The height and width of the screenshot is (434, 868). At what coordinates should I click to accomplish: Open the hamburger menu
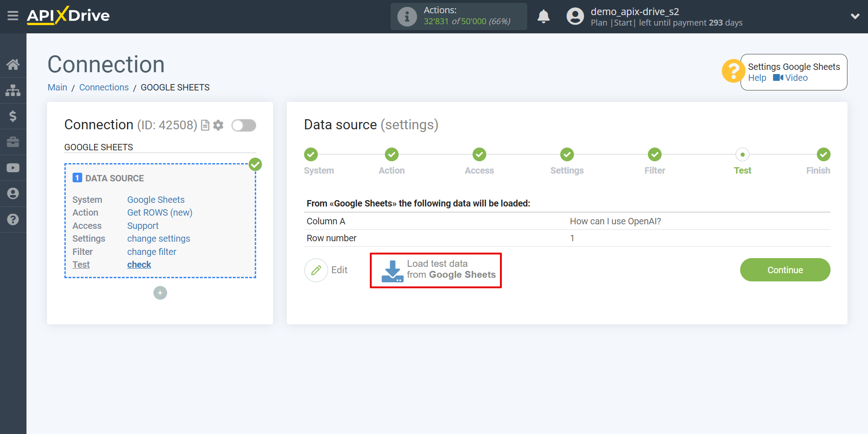pyautogui.click(x=13, y=16)
